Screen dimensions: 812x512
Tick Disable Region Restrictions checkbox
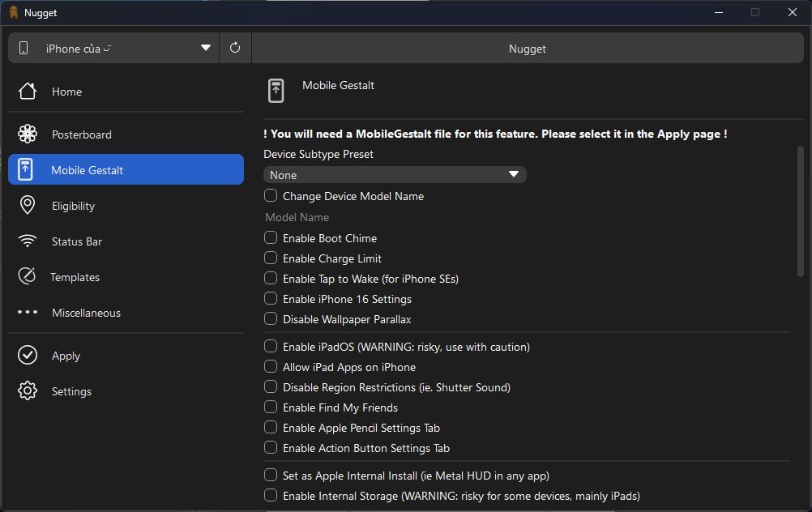coord(271,386)
